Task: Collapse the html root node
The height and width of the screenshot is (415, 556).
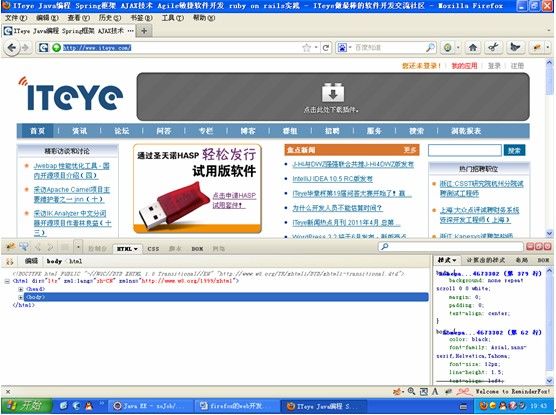Action: click(x=7, y=281)
